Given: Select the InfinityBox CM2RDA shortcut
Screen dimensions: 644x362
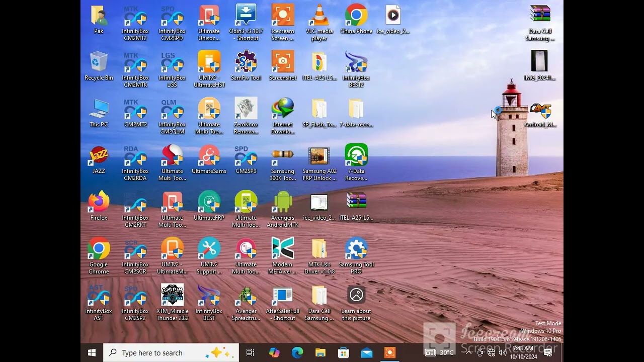Looking at the screenshot, I should click(x=135, y=156).
